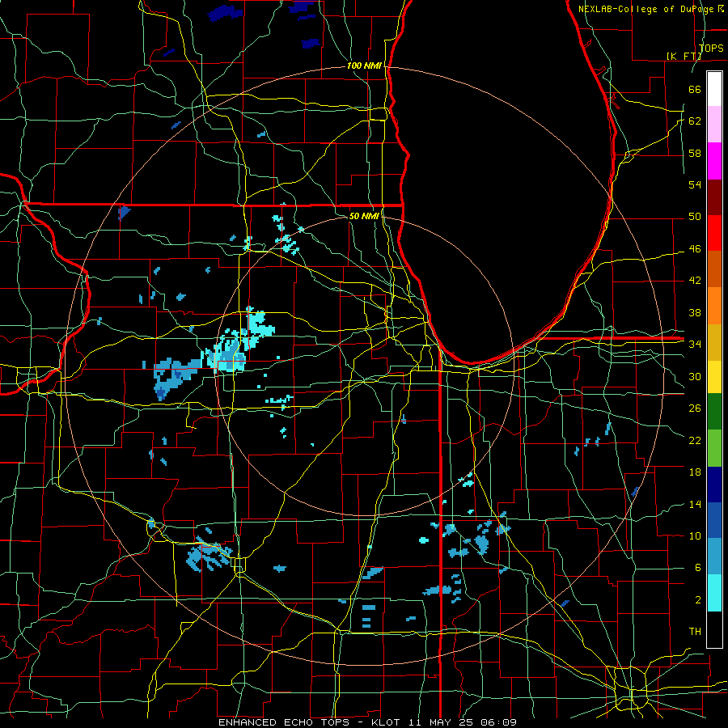This screenshot has width=728, height=728.
Task: Click the "ENHANCED ECHO TOPS" caption
Action: point(284,722)
